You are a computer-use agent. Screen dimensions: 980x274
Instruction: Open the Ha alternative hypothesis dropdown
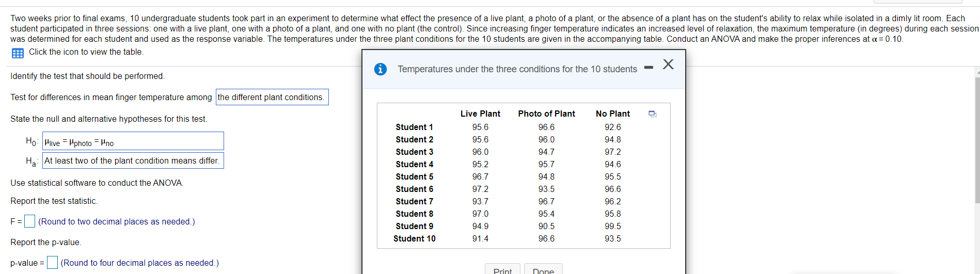[x=133, y=161]
